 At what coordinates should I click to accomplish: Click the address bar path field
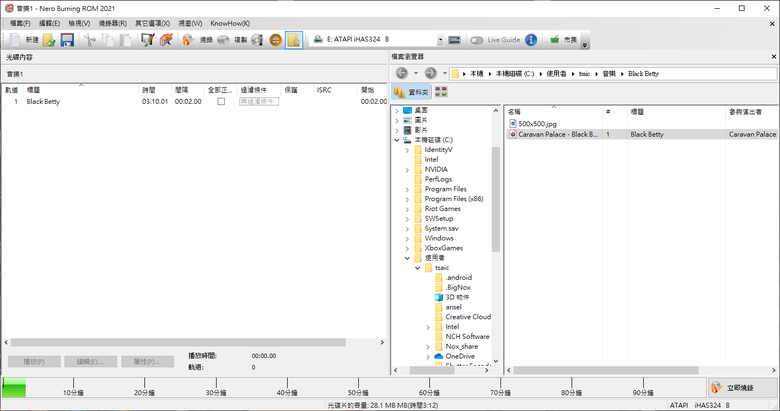[x=613, y=74]
